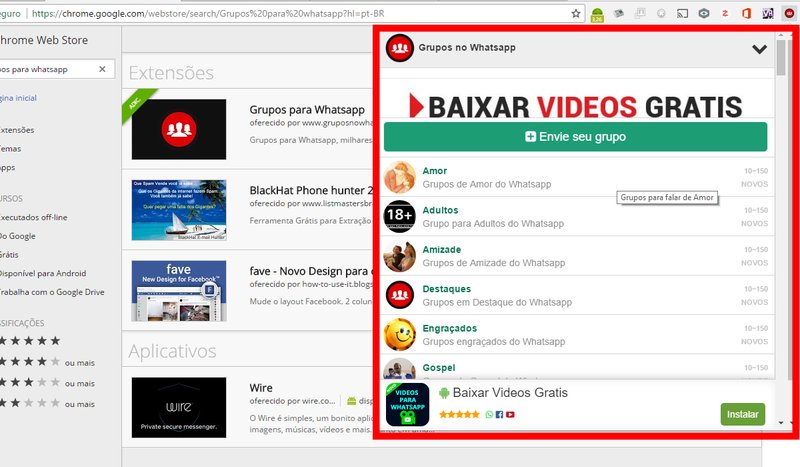Open BlackHat Phone hunter thumbnail
Screen dimensions: 800x467
(179, 210)
